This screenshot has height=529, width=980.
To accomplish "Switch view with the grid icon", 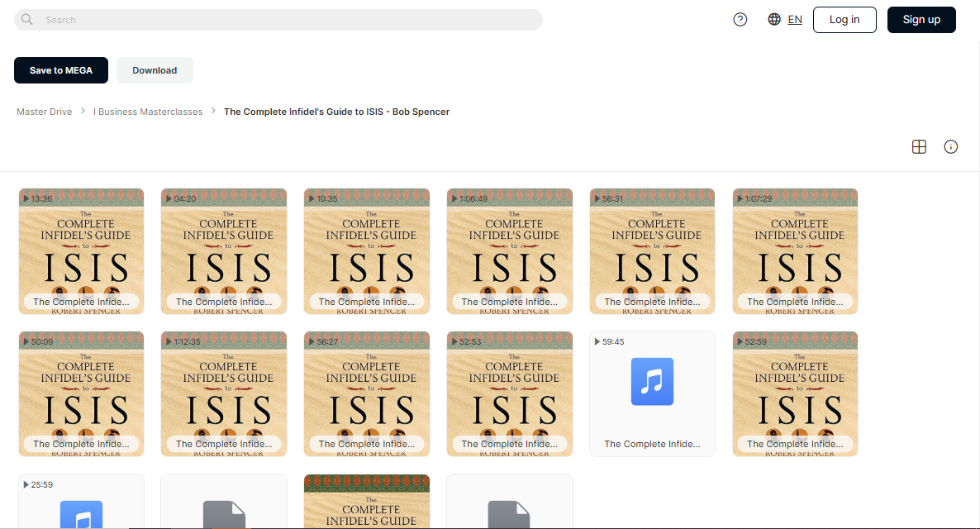I will tap(919, 147).
